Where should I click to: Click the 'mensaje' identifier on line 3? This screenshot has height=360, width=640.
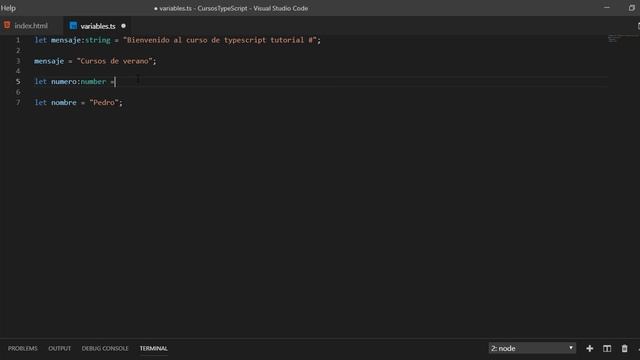[49, 61]
